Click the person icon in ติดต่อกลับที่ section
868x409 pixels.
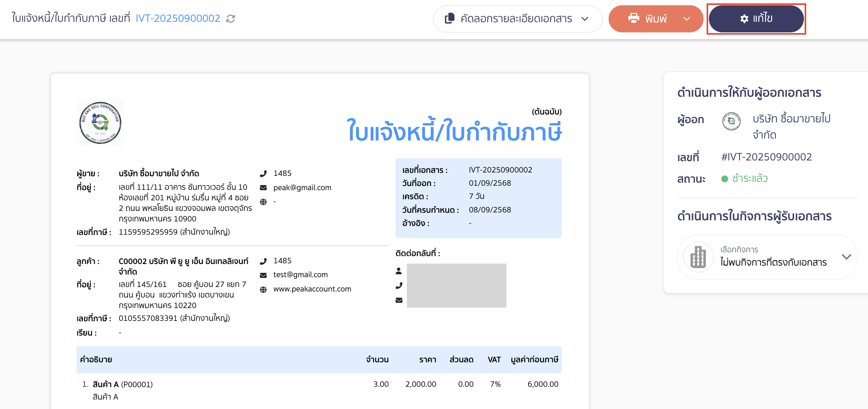pos(399,271)
